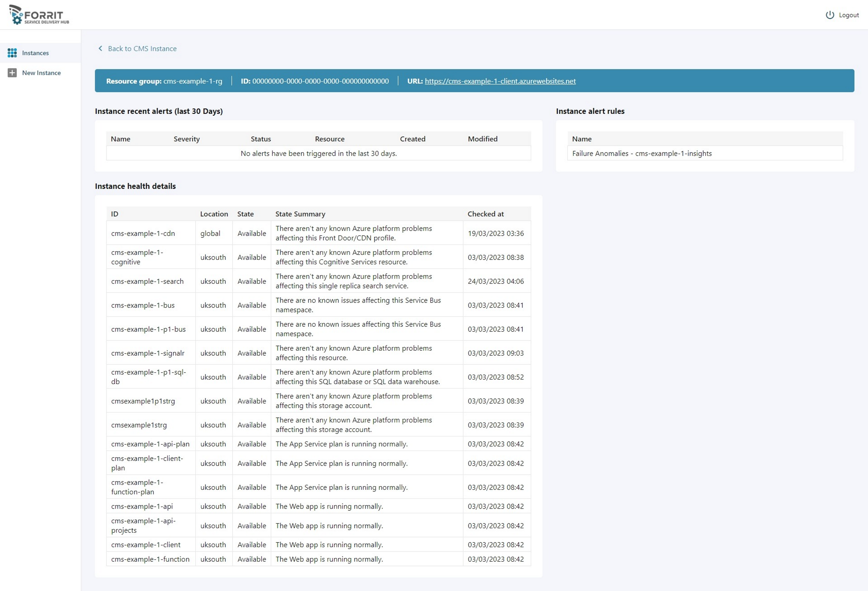Open the Instances menu item

tap(35, 53)
